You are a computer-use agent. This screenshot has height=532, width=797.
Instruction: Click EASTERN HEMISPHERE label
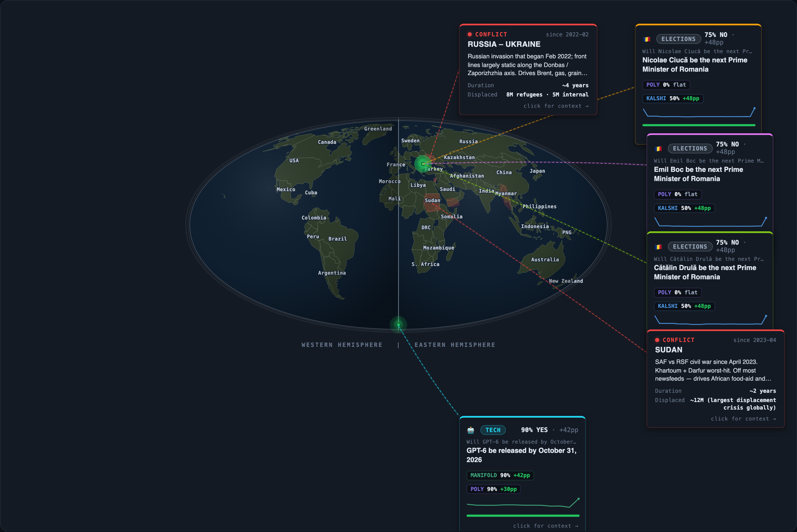(x=455, y=345)
